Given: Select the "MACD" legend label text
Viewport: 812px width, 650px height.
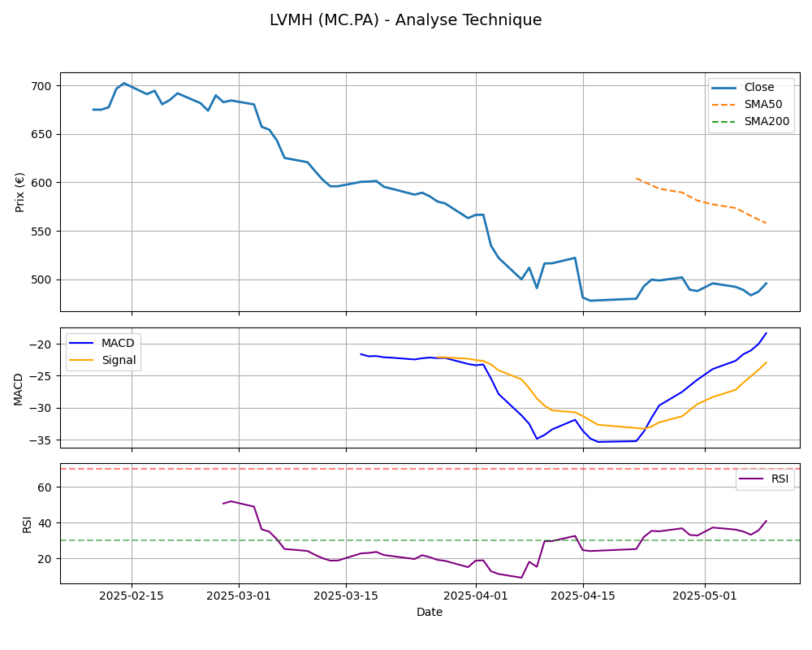Looking at the screenshot, I should pos(118,343).
